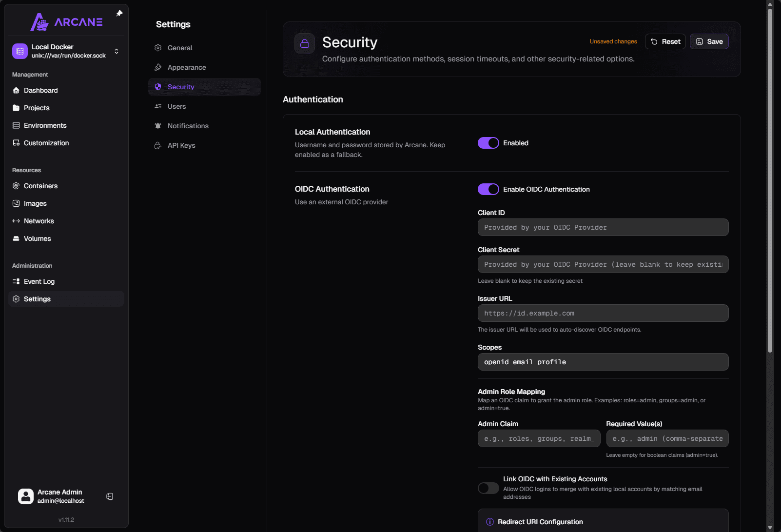781x532 pixels.
Task: Disable Local Authentication
Action: (x=488, y=143)
